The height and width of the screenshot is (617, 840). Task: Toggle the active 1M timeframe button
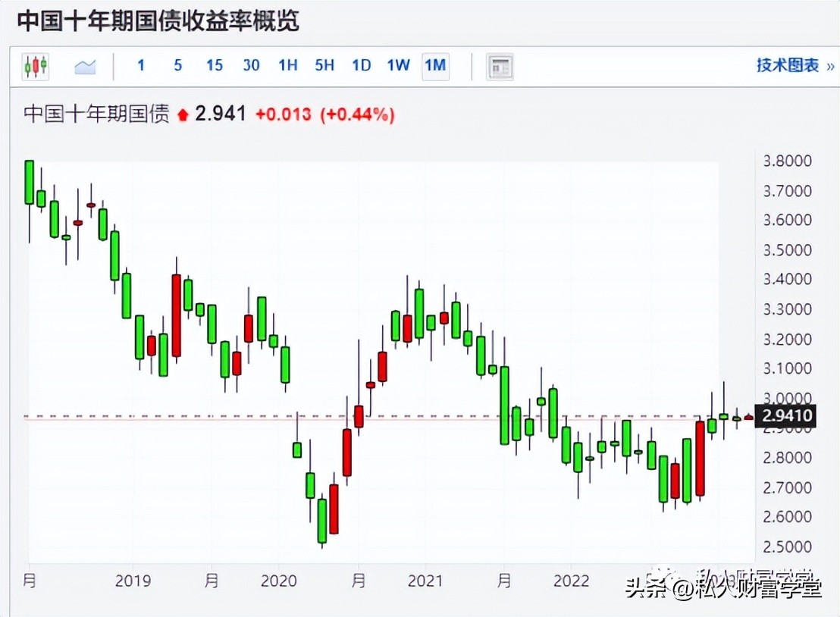click(435, 67)
